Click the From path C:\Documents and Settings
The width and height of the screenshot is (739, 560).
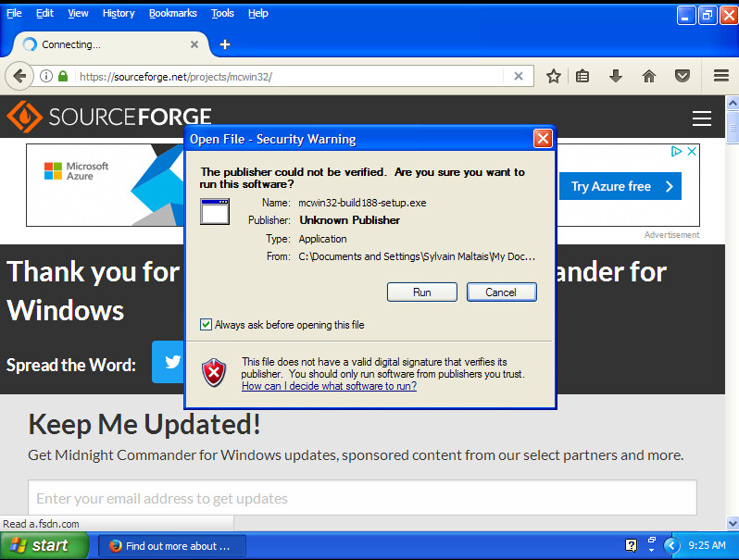coord(417,256)
